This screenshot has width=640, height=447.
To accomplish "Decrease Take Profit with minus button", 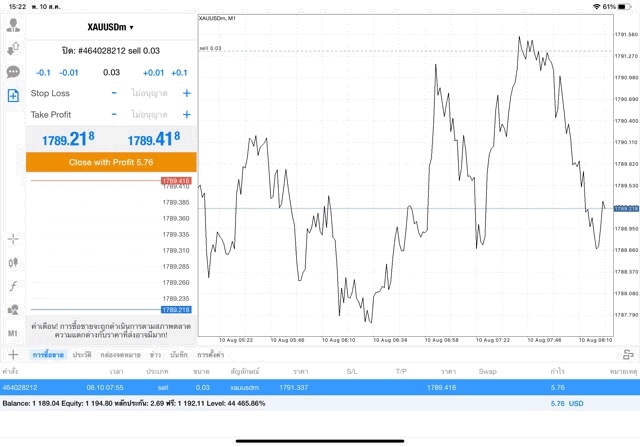I will [114, 115].
